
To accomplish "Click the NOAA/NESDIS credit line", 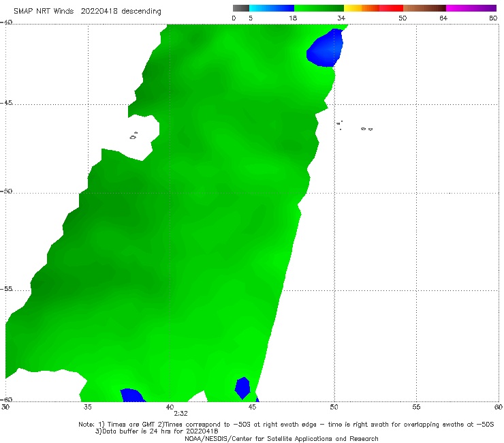I will click(x=281, y=438).
